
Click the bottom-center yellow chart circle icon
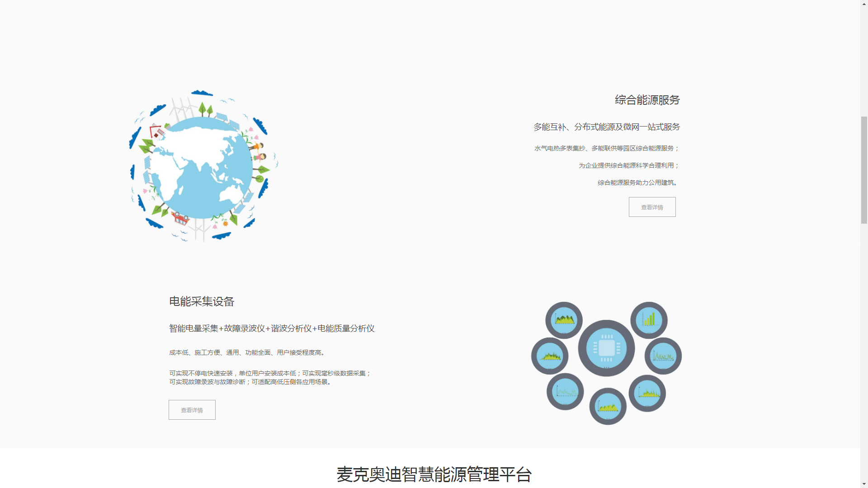click(608, 406)
